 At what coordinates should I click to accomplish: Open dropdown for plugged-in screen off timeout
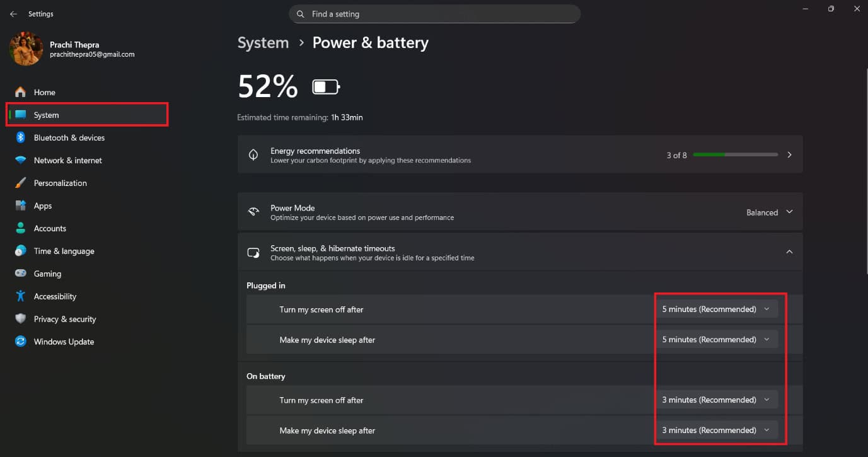coord(718,309)
